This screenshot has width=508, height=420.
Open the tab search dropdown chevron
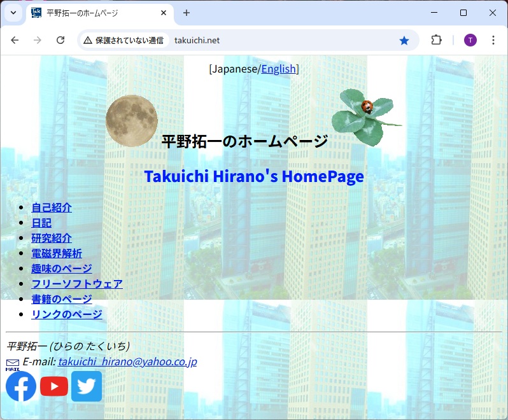pyautogui.click(x=13, y=13)
